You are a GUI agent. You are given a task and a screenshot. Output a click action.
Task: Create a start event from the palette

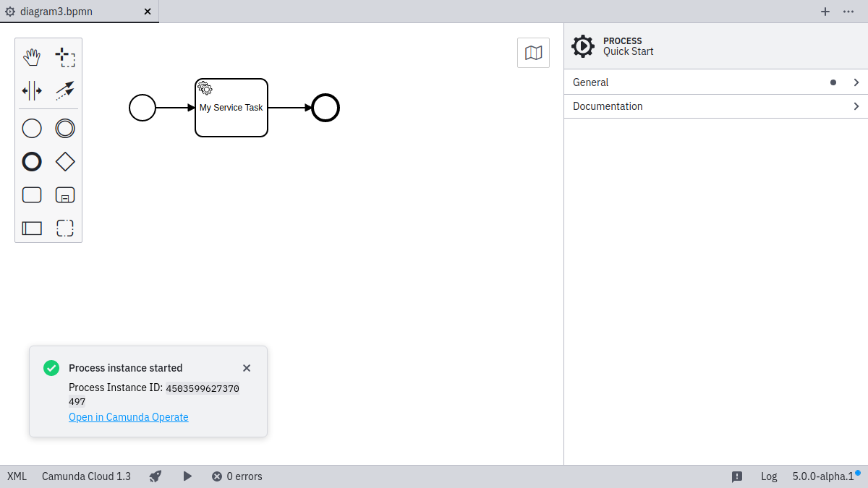[x=32, y=128]
